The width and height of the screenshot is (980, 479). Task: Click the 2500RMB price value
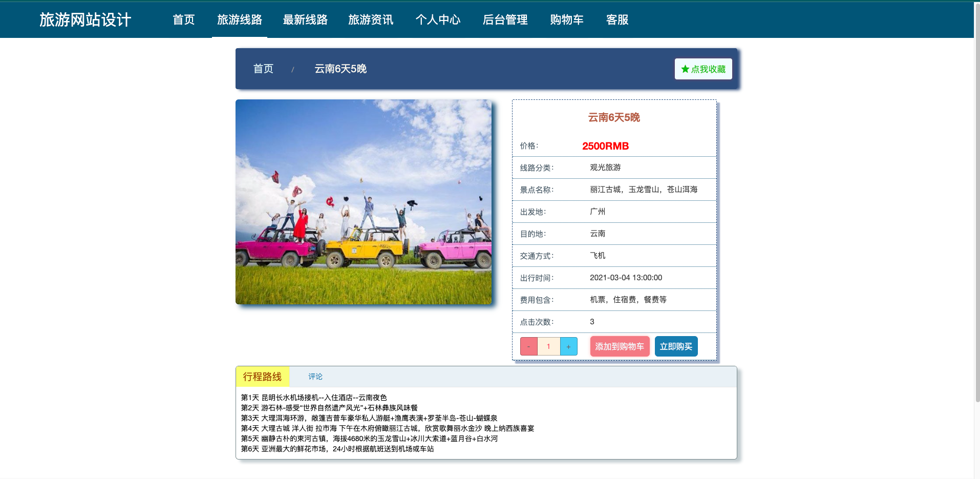tap(605, 146)
